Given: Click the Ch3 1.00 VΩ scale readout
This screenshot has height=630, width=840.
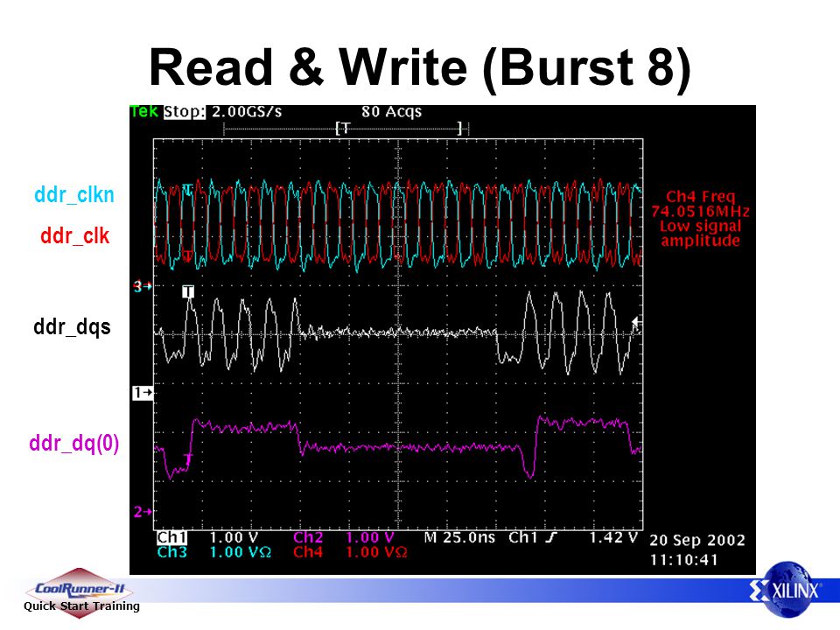Looking at the screenshot, I should tap(240, 552).
